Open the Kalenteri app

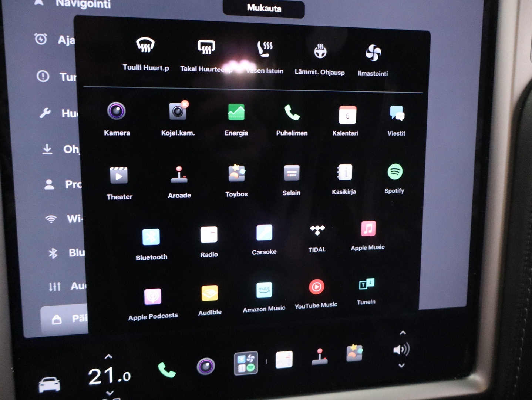[x=346, y=121]
